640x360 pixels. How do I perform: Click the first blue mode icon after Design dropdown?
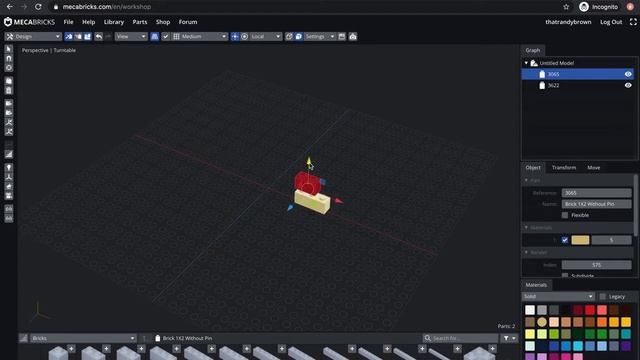point(69,37)
